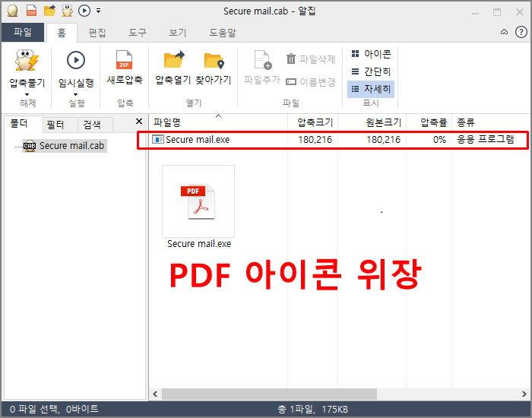Image resolution: width=532 pixels, height=418 pixels.
Task: Sort by 압축률 column header
Action: (429, 122)
